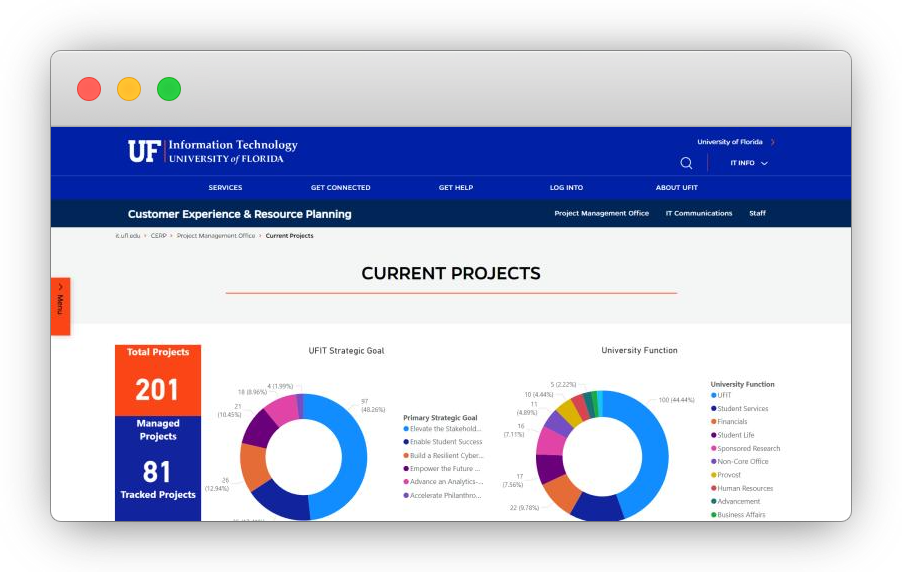
Task: Select Advancement legend entry
Action: tap(735, 501)
